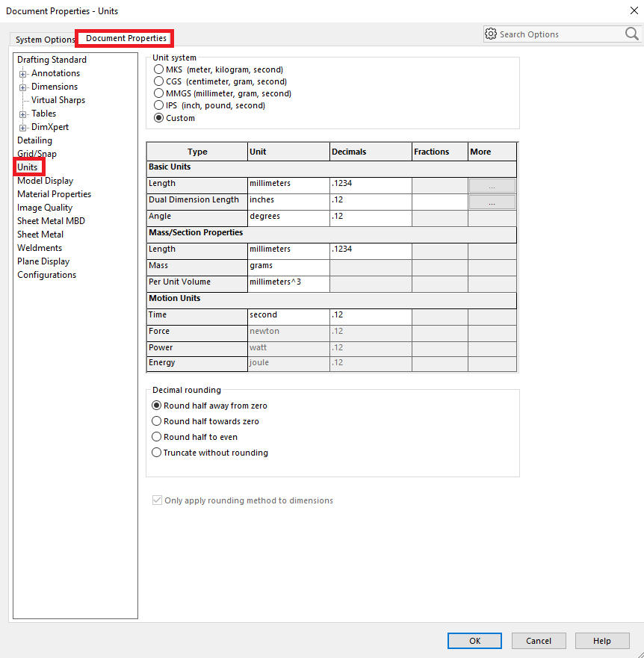
Task: Click the search magnifier icon
Action: 631,34
